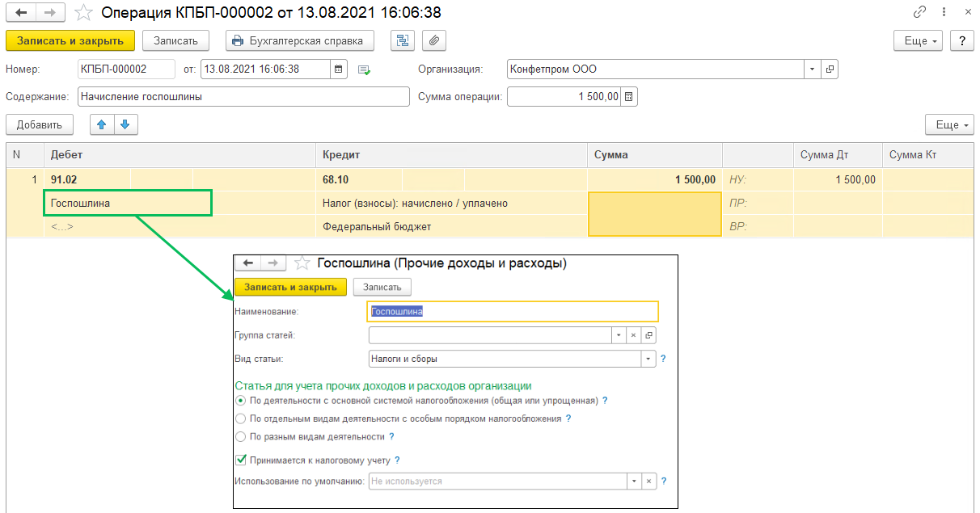This screenshot has width=980, height=513.
Task: Toggle 'Принимается к налоговому учету' checkbox
Action: click(x=240, y=460)
